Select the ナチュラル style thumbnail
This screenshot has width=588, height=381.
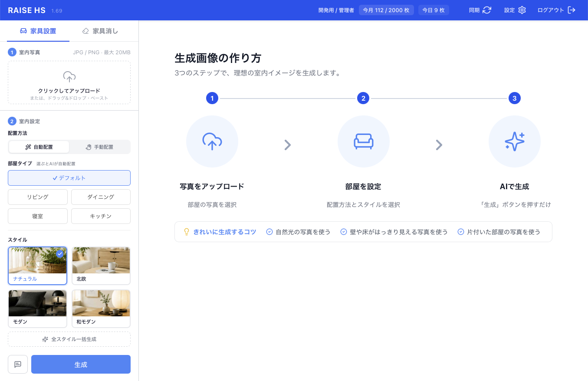(x=38, y=266)
